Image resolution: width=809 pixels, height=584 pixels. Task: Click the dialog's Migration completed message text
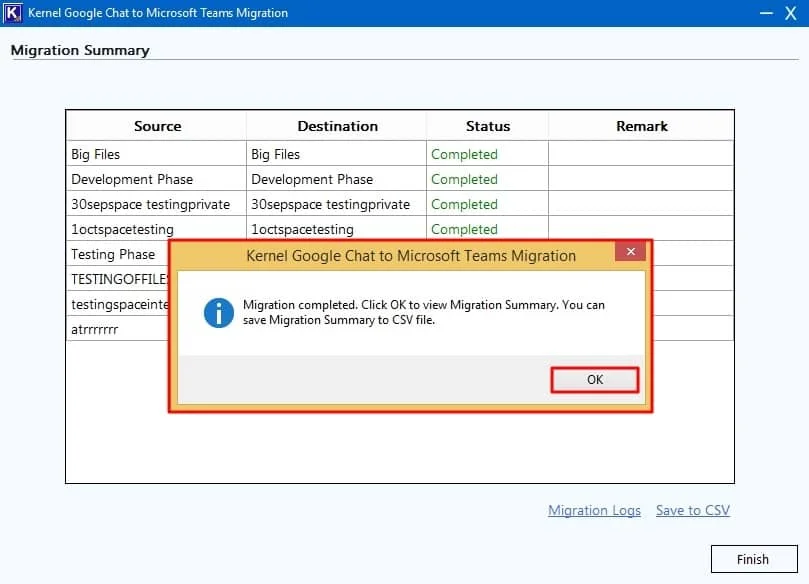tap(424, 312)
